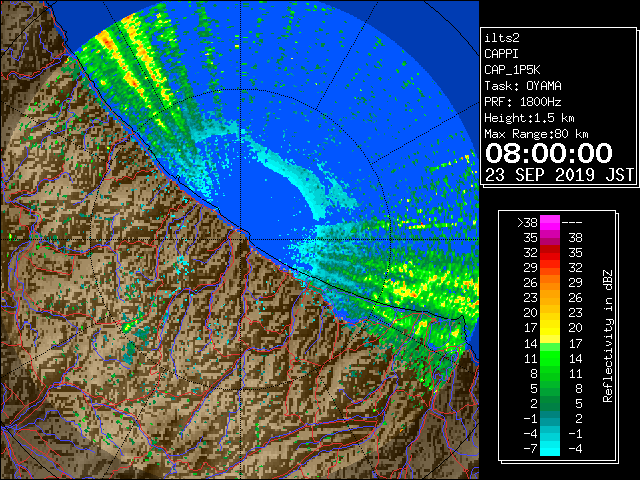The height and width of the screenshot is (480, 640).
Task: Click the yellow 17 dBZ legend swatch
Action: tap(550, 328)
